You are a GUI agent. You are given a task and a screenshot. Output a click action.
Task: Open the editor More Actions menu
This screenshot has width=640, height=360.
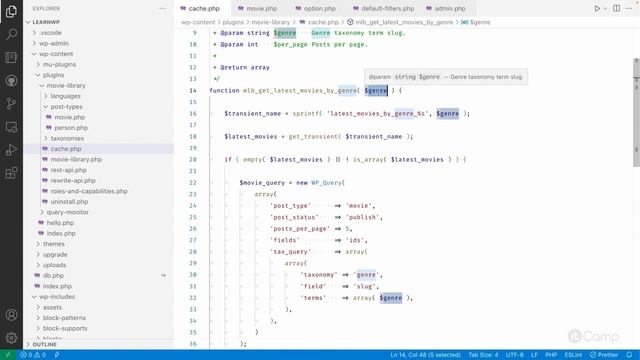(x=629, y=8)
